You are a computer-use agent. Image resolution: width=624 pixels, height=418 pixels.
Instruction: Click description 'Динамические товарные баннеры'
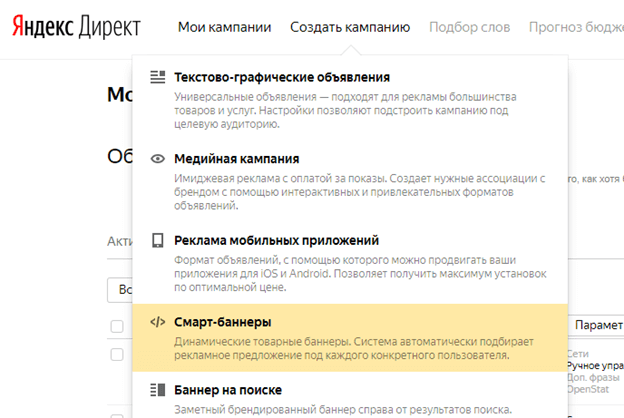[354, 348]
